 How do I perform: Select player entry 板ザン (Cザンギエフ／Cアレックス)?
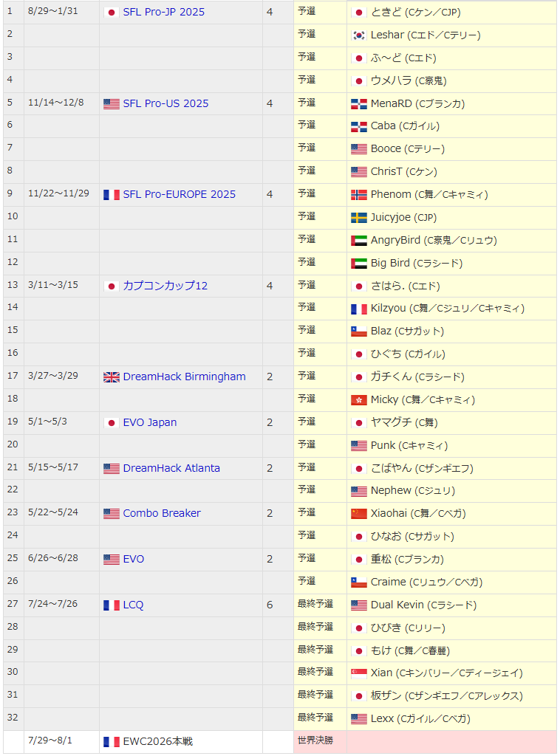pos(447,695)
